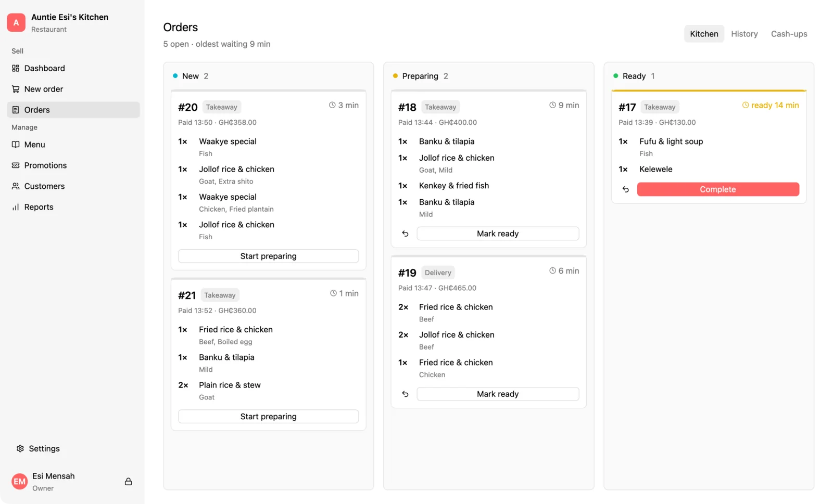Click order number #20 heading
Viewport: 833px width, 504px height.
(188, 107)
